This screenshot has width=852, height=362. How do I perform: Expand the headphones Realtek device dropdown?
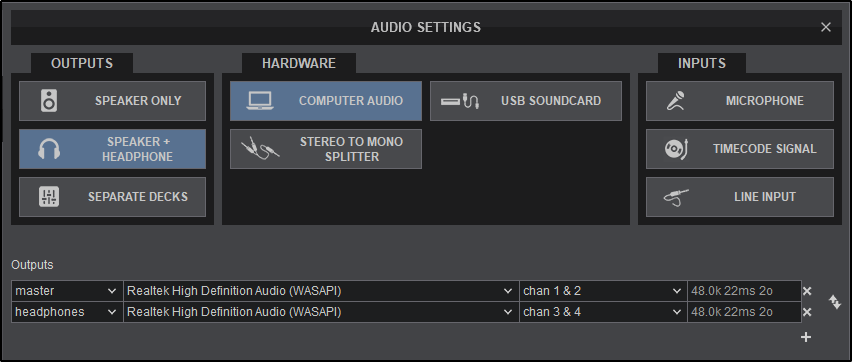click(321, 312)
